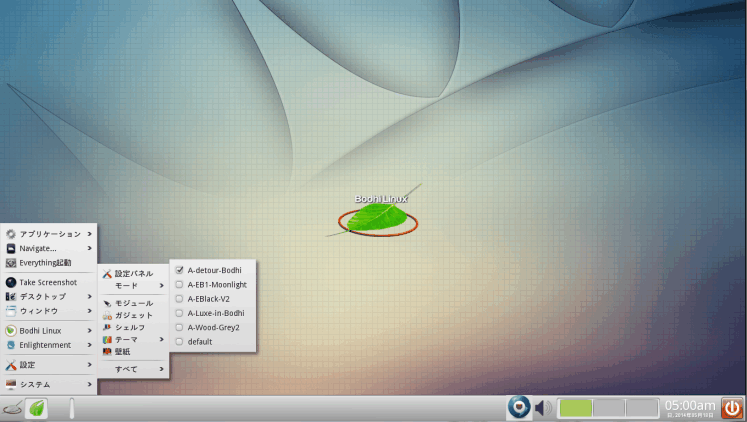Image resolution: width=747 pixels, height=422 pixels.
Task: Toggle the A-detour-Bodhi theme checkbox
Action: (179, 270)
